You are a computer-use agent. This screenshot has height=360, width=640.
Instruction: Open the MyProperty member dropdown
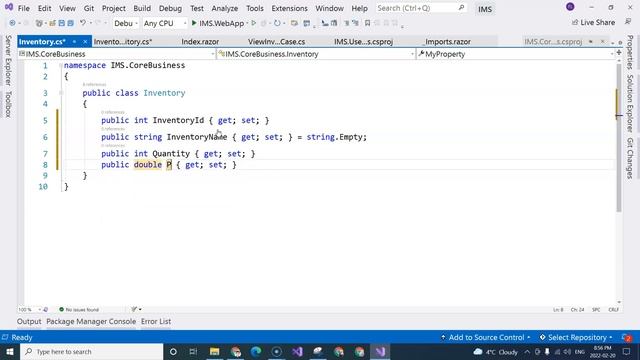[516, 54]
